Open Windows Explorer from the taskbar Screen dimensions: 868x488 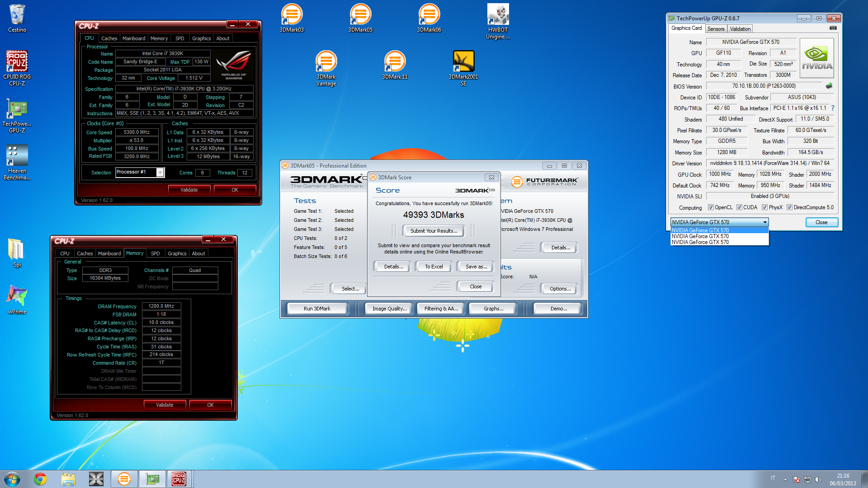68,479
